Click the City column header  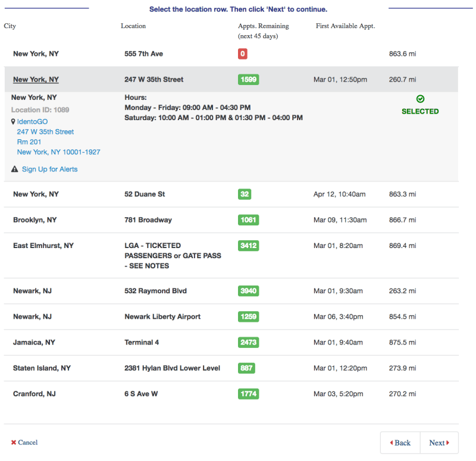(x=10, y=26)
